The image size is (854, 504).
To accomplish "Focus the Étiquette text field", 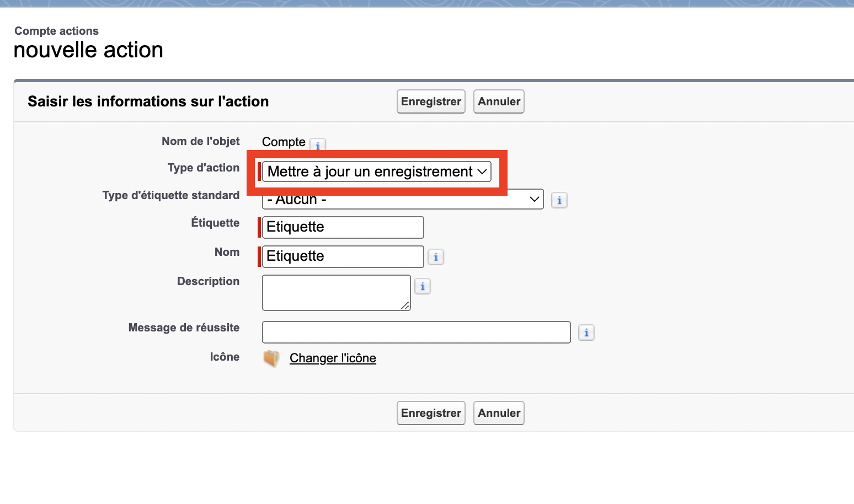I will [343, 227].
